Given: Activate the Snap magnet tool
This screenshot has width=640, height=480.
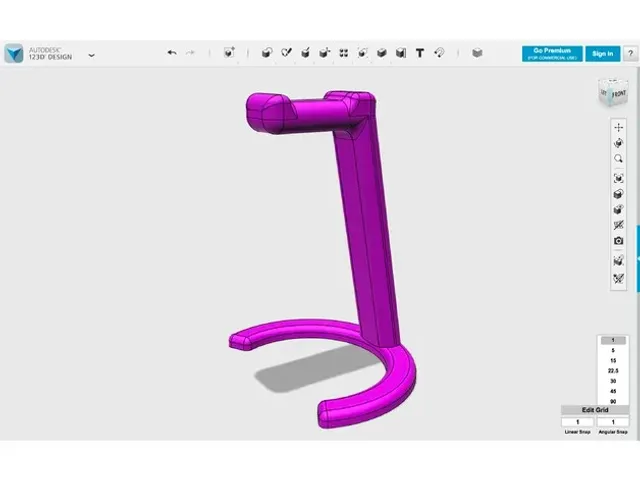Looking at the screenshot, I should coord(439,53).
